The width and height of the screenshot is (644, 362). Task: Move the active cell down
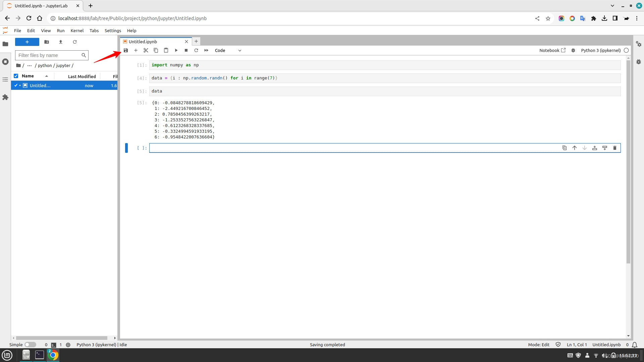pyautogui.click(x=585, y=148)
